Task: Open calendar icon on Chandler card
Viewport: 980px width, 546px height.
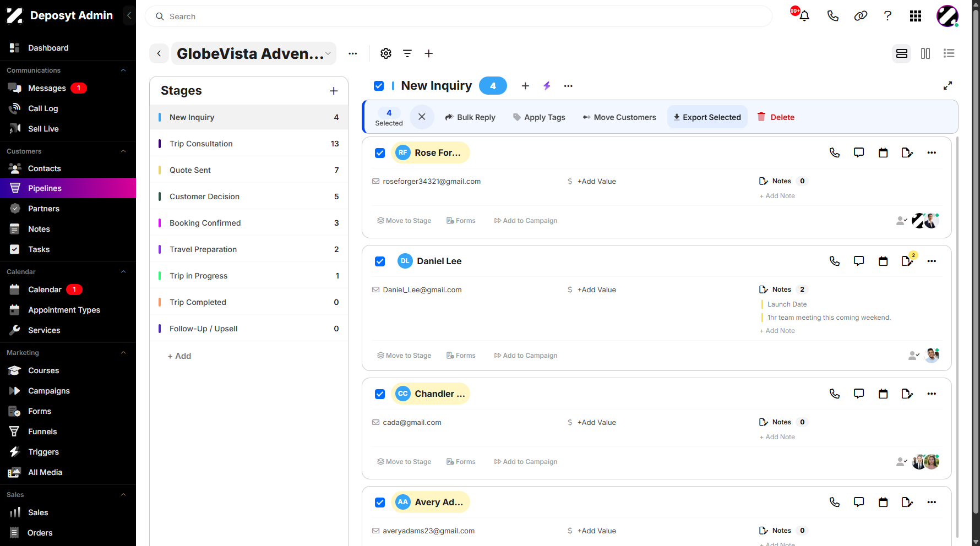Action: coord(883,394)
